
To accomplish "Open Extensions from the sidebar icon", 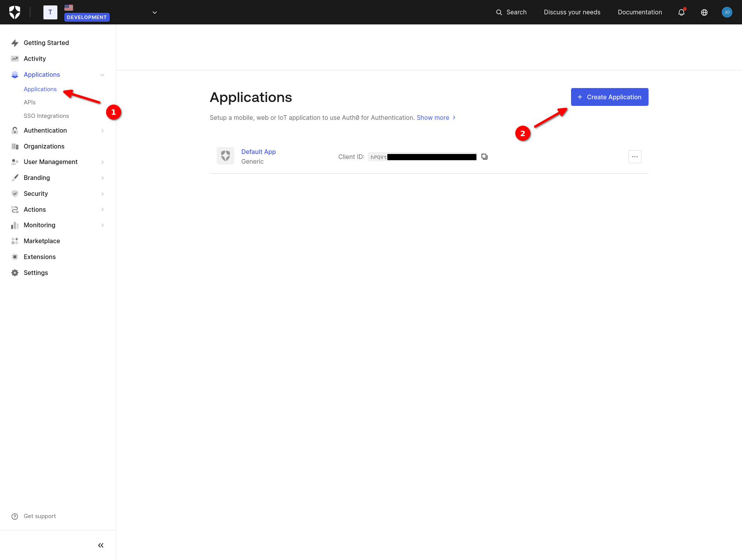I will point(15,257).
